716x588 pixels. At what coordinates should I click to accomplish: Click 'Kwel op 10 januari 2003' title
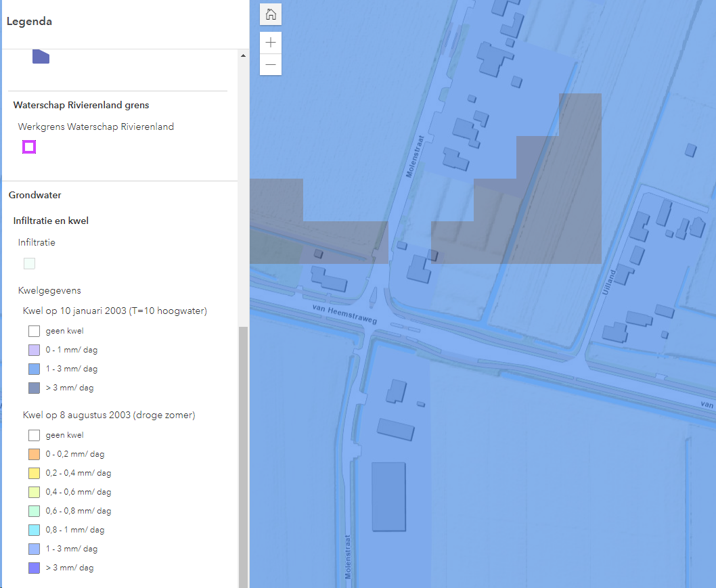point(115,311)
